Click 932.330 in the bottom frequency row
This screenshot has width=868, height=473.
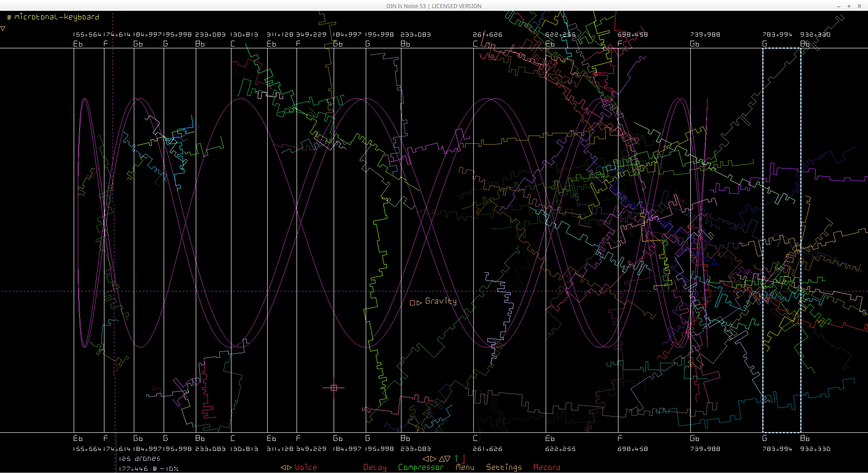(x=815, y=449)
